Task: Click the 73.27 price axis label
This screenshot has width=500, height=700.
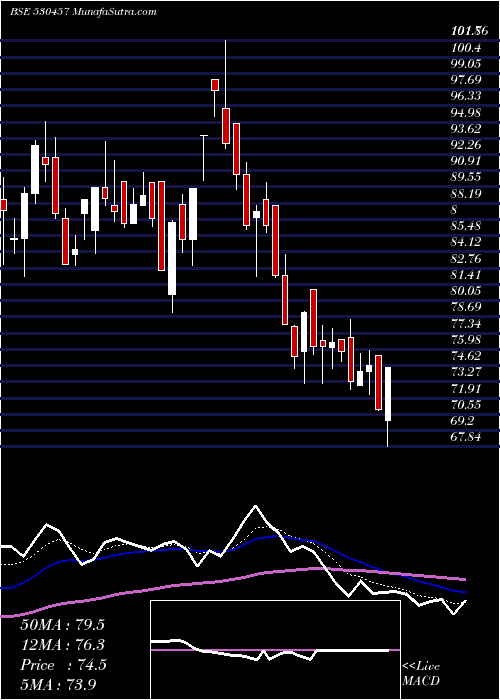Action: [x=466, y=372]
